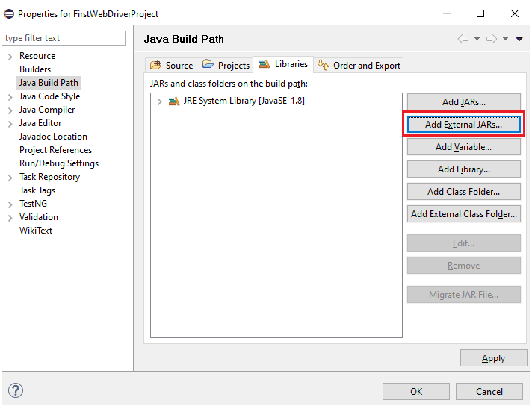Select Run/Debug Settings in the sidebar
The height and width of the screenshot is (406, 532).
pyautogui.click(x=59, y=163)
